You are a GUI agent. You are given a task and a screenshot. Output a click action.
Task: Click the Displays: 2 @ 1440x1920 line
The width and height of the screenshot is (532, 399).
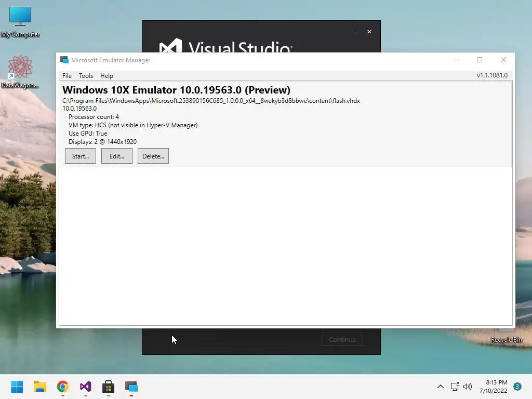click(x=102, y=142)
